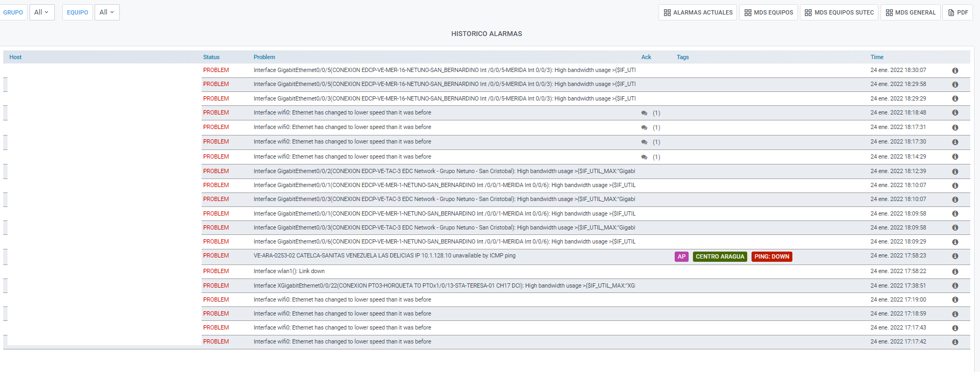Image resolution: width=980 pixels, height=372 pixels.
Task: Switch to ALARMAS ACTUALES view
Action: [x=698, y=12]
